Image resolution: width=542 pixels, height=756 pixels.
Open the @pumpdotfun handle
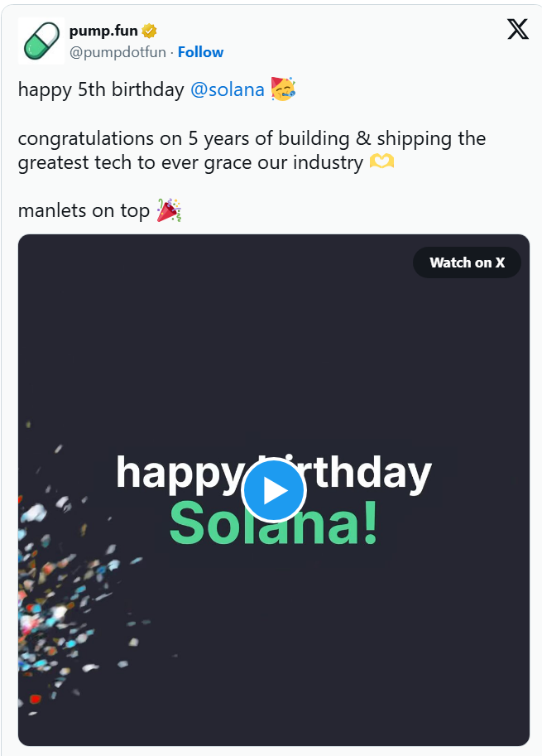[118, 52]
